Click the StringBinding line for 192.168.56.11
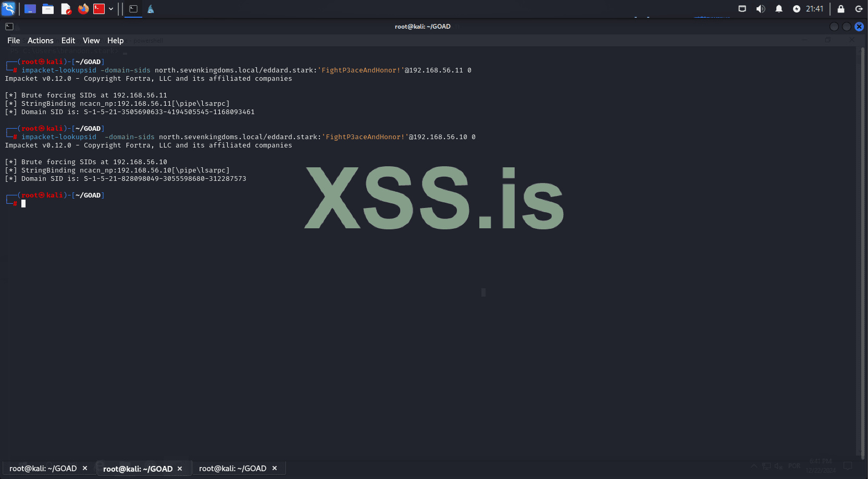This screenshot has width=868, height=479. pyautogui.click(x=117, y=104)
